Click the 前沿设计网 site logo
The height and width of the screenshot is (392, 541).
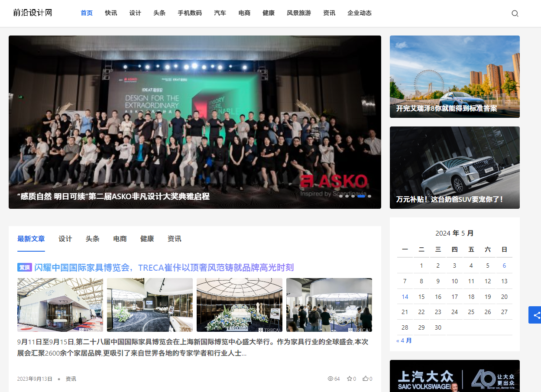point(32,13)
